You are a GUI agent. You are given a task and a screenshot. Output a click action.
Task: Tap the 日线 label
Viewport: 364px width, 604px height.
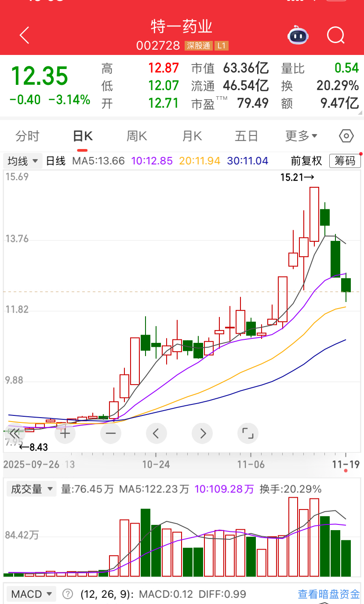tap(56, 161)
